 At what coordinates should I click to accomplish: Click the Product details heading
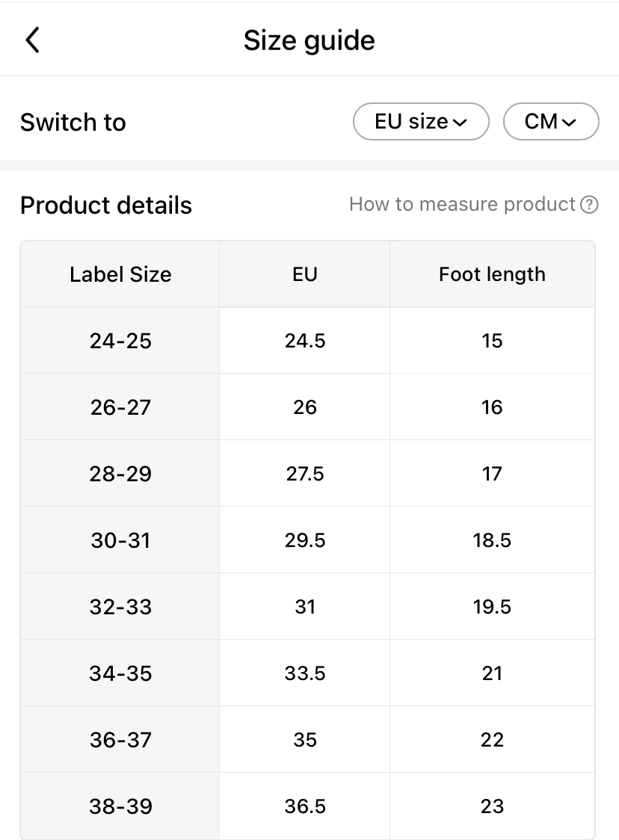[x=106, y=206]
